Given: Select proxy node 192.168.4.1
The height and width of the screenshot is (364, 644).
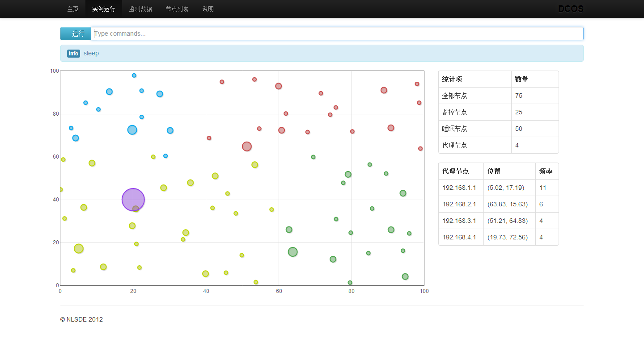Looking at the screenshot, I should click(459, 237).
